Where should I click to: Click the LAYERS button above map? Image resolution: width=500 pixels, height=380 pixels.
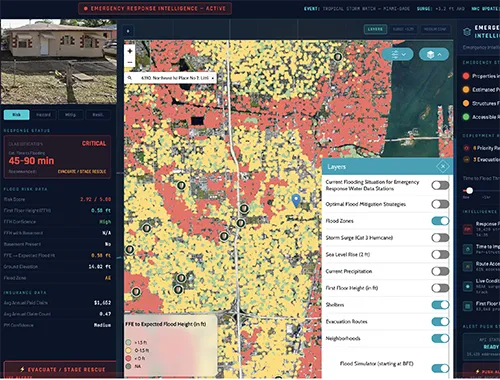point(375,29)
